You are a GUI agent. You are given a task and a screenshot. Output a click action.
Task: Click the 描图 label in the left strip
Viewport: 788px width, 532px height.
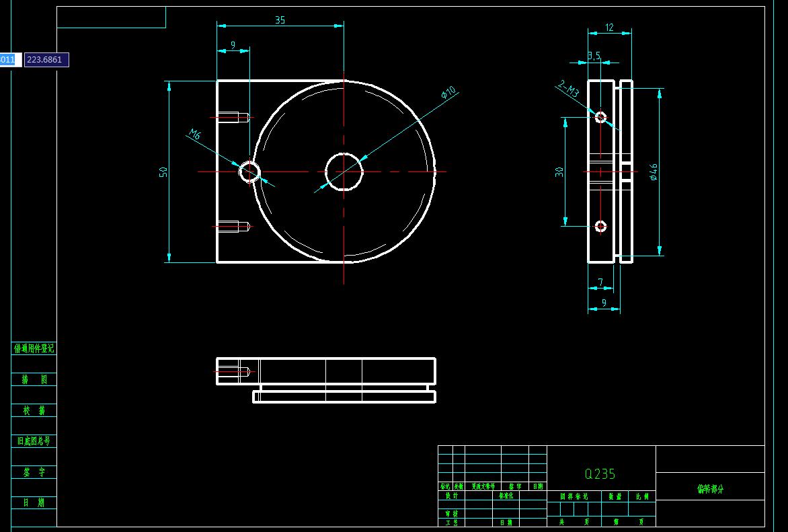pyautogui.click(x=34, y=379)
